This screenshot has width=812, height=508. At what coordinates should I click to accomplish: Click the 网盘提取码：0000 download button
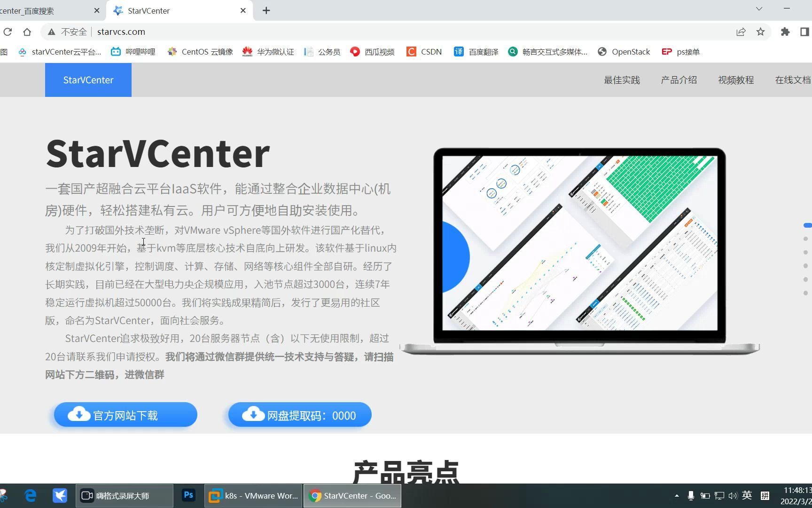click(300, 415)
